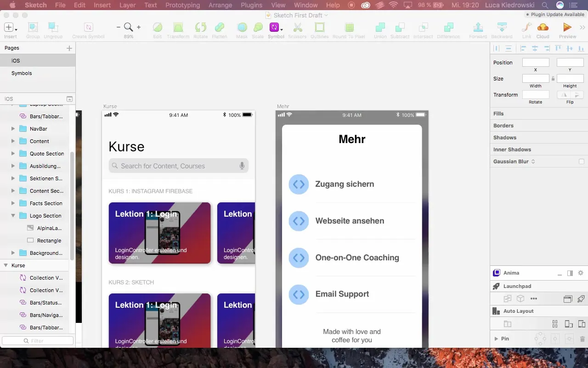The width and height of the screenshot is (588, 368).
Task: Click the rocket icon in the Launchpad tools row
Action: pos(581,299)
